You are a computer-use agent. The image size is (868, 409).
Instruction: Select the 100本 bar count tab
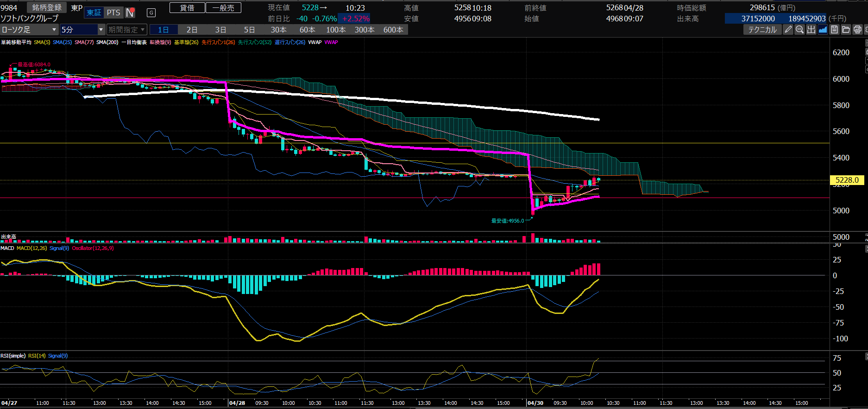336,30
